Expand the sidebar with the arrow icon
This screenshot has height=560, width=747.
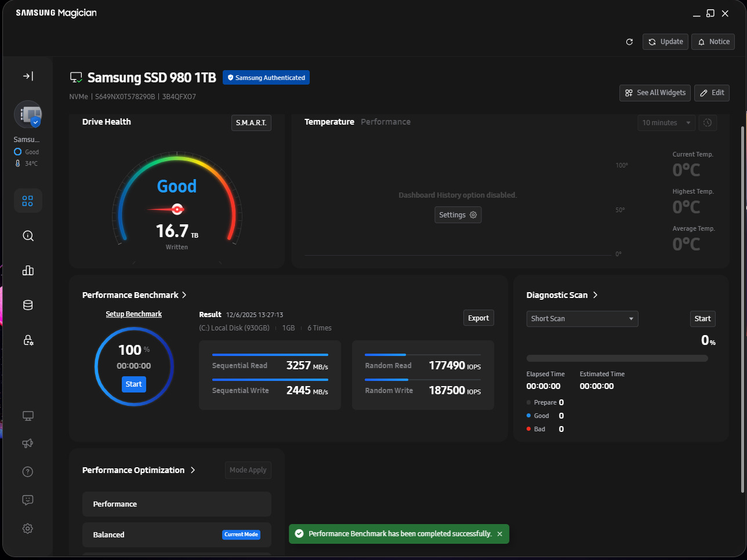point(28,76)
